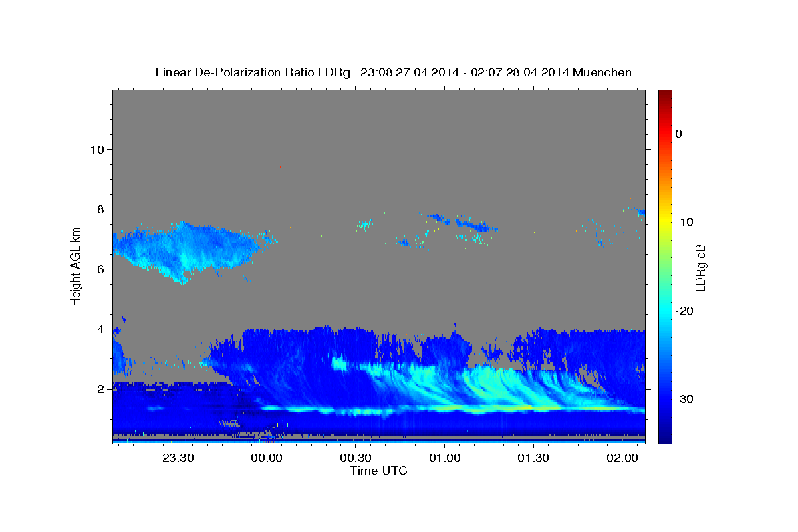Click the colorbar tick label -10
Screen dimensions: 798x532
point(684,222)
